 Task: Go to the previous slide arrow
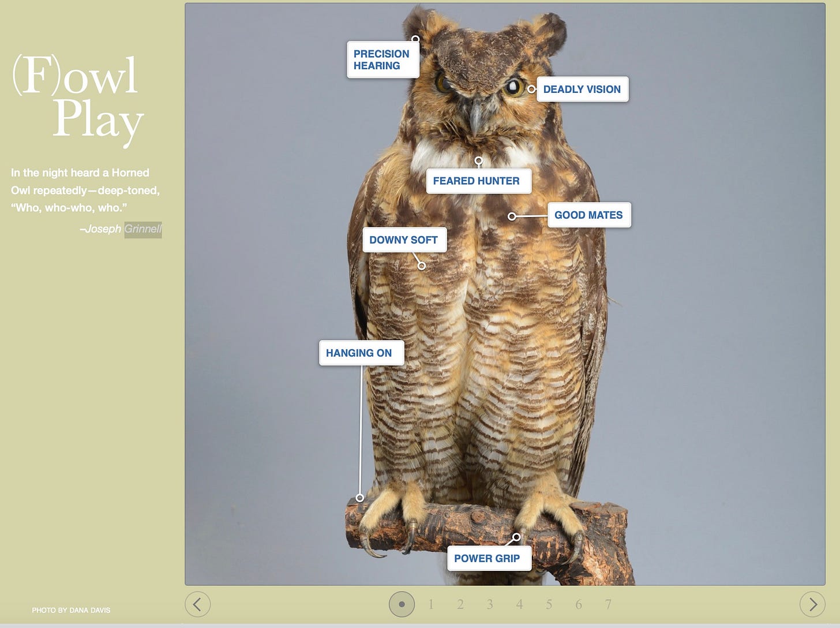(197, 604)
